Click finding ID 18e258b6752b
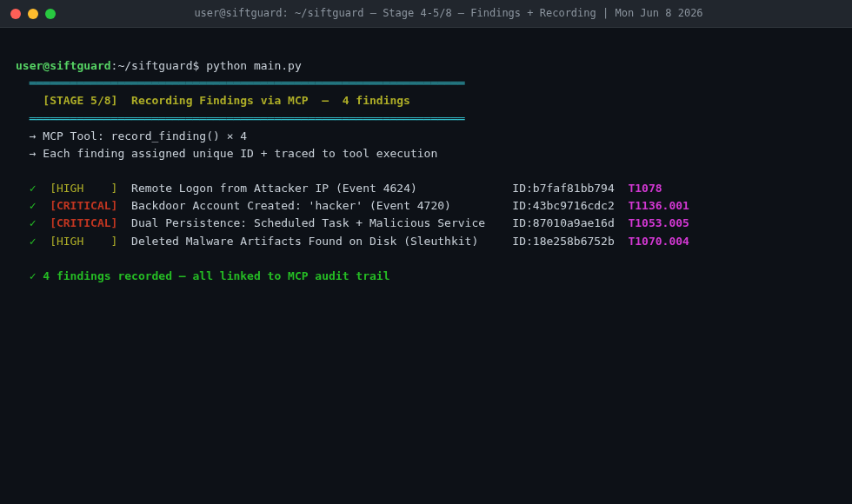The image size is (852, 504). [x=563, y=242]
